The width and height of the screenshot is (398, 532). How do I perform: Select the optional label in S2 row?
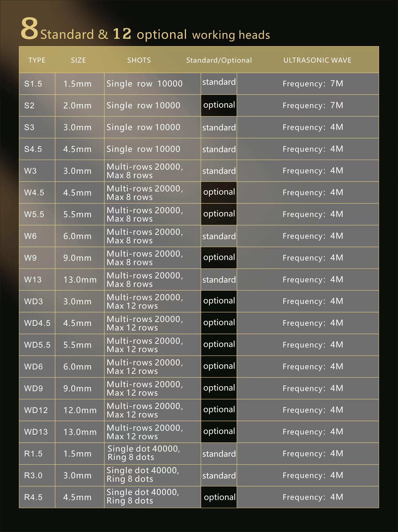coord(219,105)
